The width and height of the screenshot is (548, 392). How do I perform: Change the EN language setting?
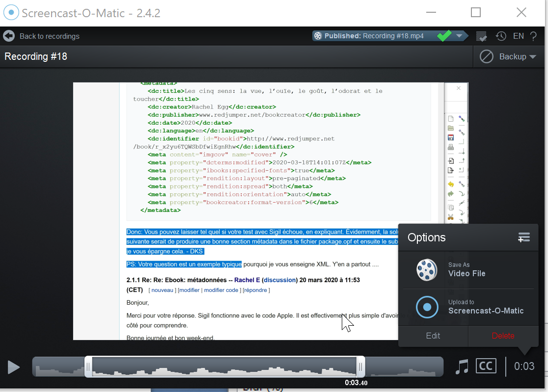coord(519,36)
